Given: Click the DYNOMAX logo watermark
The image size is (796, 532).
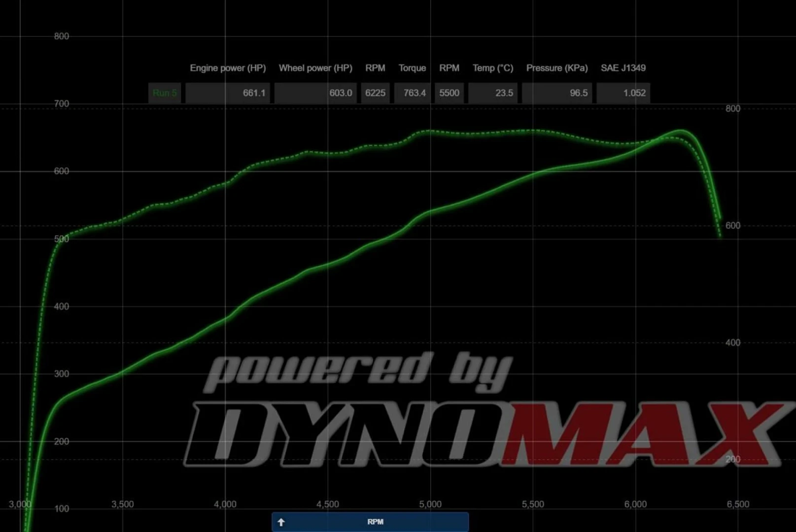Looking at the screenshot, I should (483, 433).
